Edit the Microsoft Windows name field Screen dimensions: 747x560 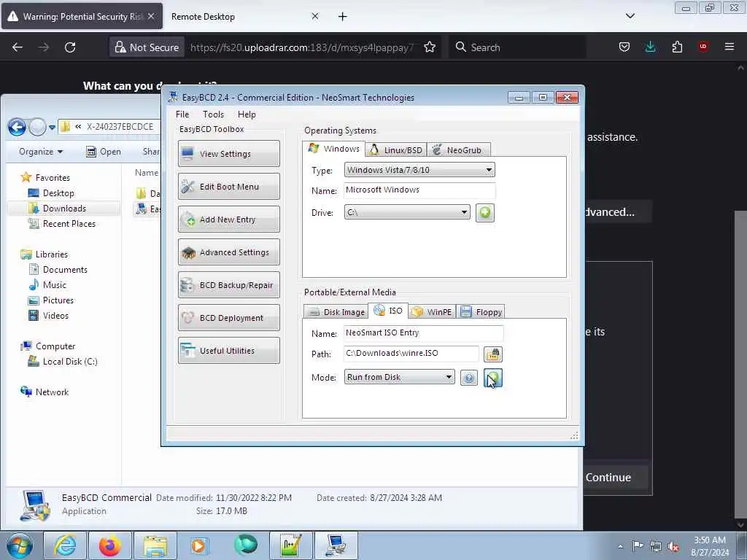419,190
